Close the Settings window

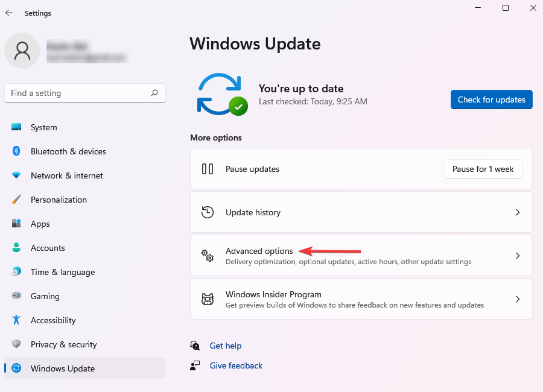pyautogui.click(x=533, y=8)
